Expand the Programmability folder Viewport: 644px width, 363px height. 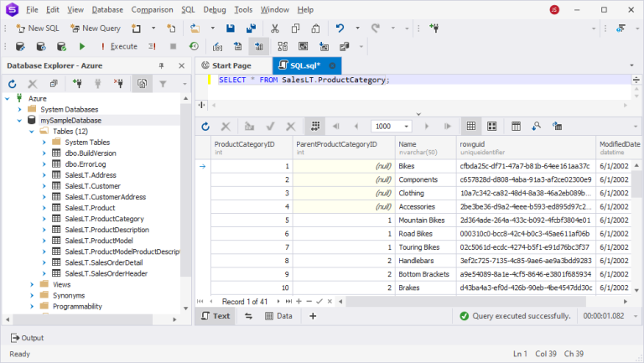32,306
